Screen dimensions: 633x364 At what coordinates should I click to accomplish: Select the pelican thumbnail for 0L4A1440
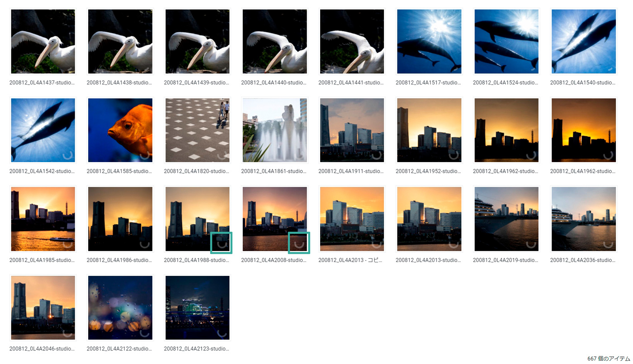(x=275, y=42)
